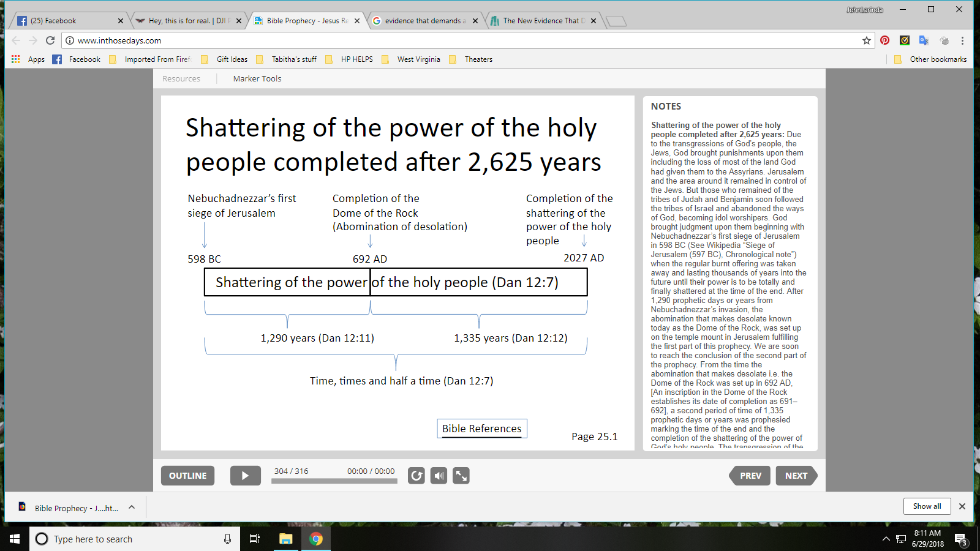
Task: Open the Marker Tools menu
Action: pyautogui.click(x=257, y=78)
